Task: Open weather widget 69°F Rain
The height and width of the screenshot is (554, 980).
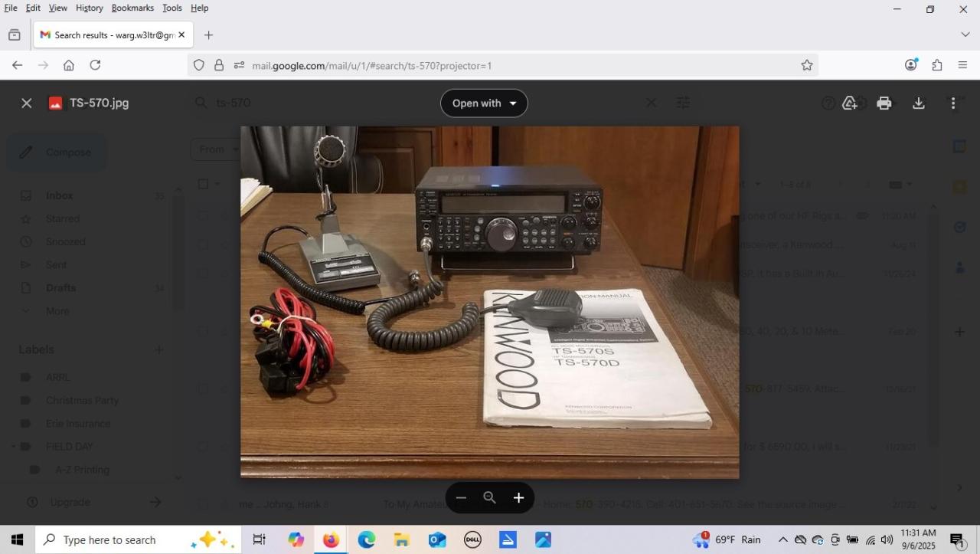Action: point(727,540)
